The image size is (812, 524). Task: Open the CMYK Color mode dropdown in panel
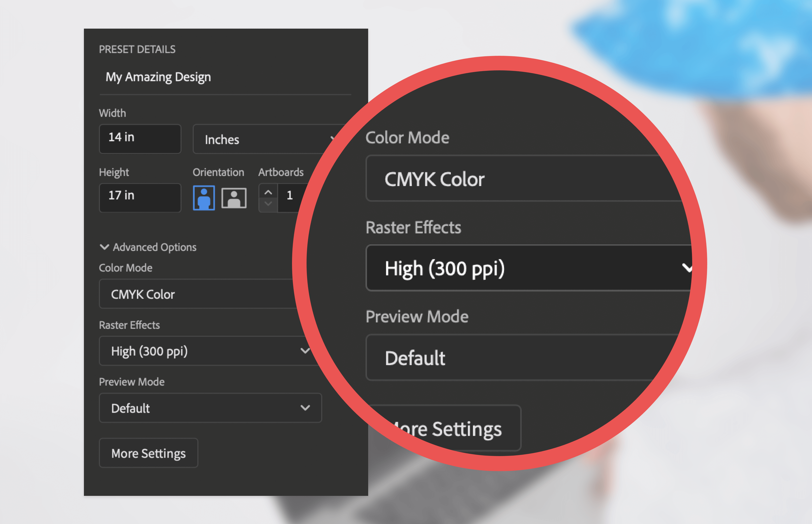[x=197, y=294]
